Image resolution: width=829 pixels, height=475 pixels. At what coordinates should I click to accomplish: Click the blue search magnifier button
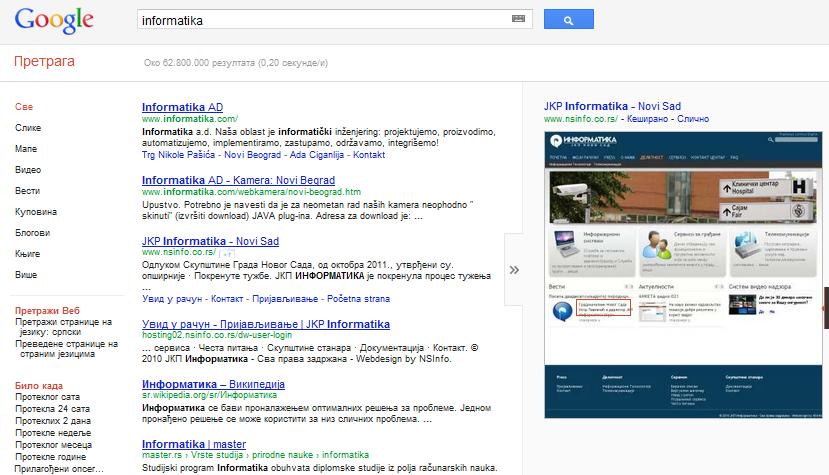(x=568, y=20)
